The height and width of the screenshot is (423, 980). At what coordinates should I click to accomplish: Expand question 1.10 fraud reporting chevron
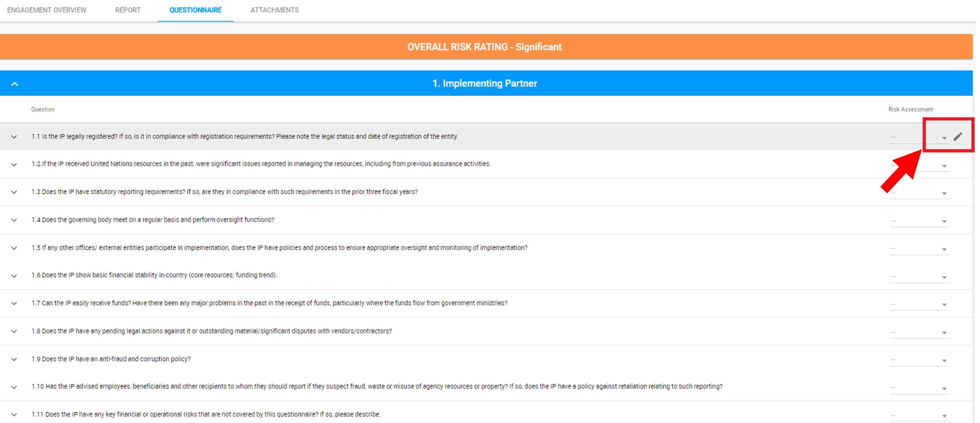(x=14, y=387)
